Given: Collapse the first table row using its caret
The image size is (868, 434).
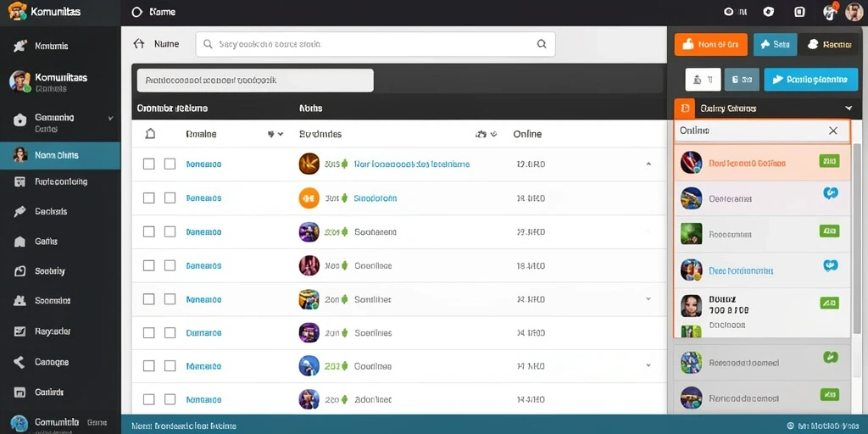Looking at the screenshot, I should tap(648, 164).
